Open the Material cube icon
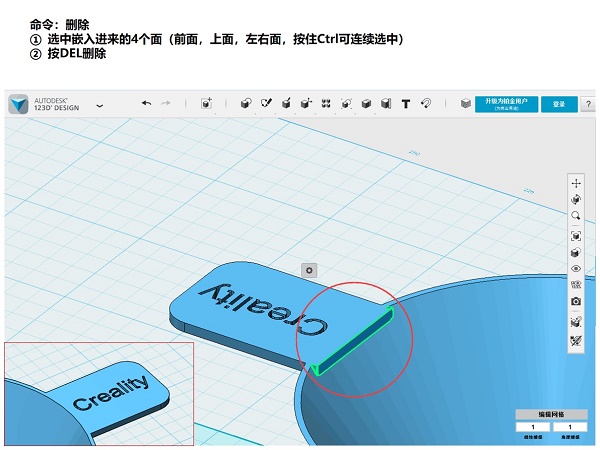The height and width of the screenshot is (450, 600). 465,103
